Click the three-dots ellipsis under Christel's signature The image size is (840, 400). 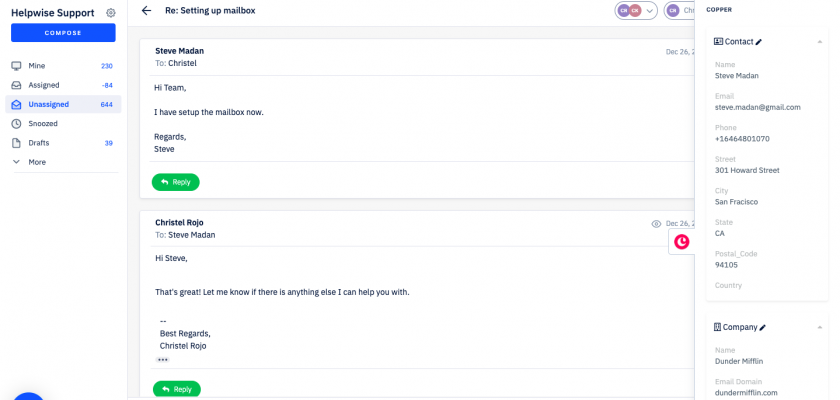tap(163, 359)
